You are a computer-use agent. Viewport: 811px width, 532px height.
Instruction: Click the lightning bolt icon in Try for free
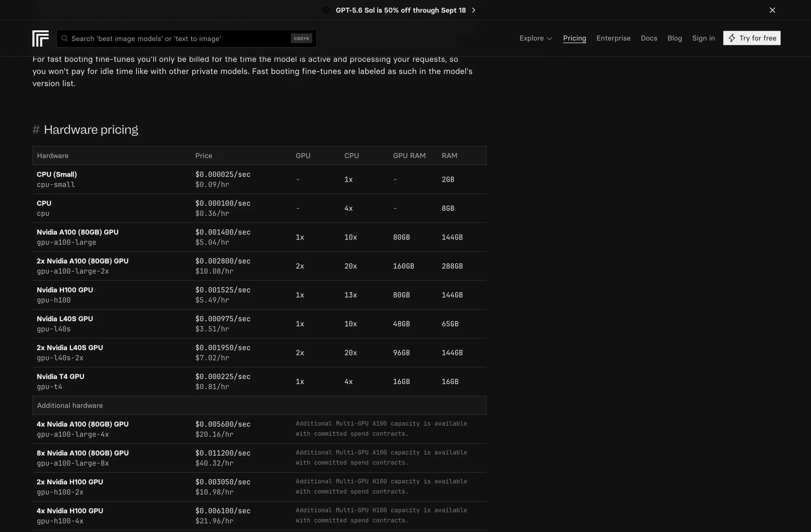(732, 38)
